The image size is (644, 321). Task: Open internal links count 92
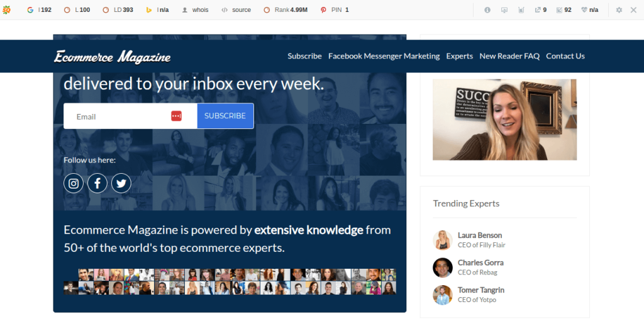[x=563, y=10]
